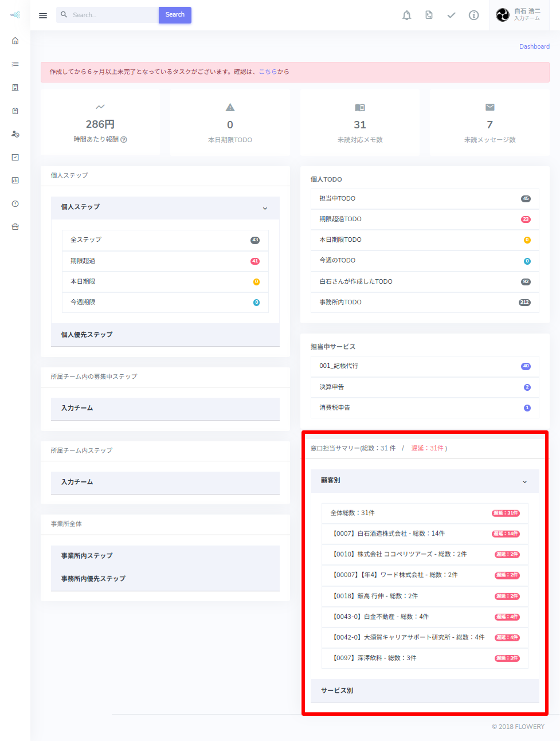560x741 pixels.
Task: Expand 個人優先ステップ panel
Action: (x=165, y=335)
